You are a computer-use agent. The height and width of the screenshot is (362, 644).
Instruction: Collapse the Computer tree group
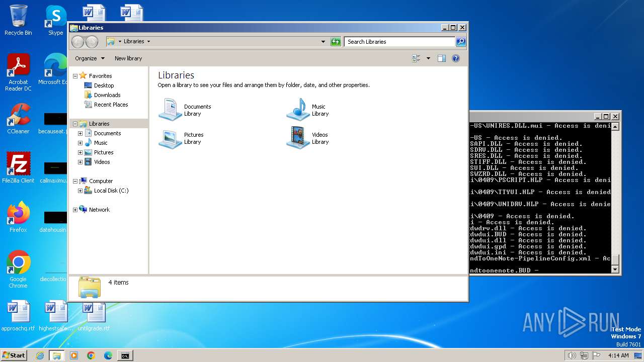[x=75, y=181]
